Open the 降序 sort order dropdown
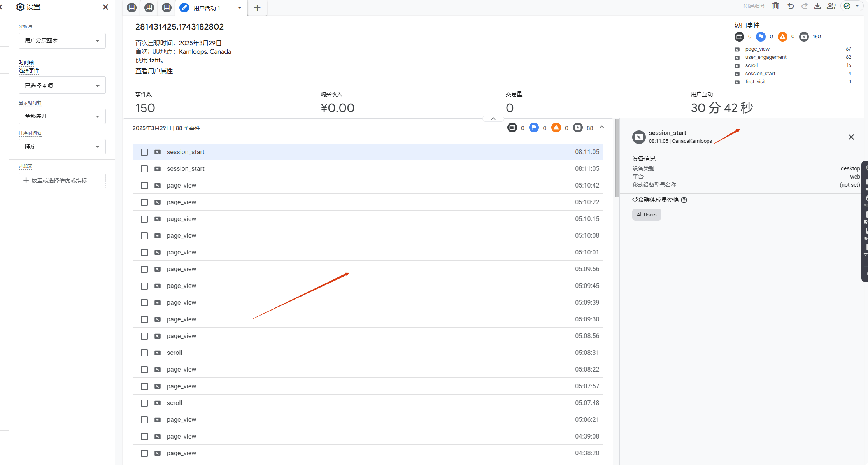Viewport: 868px width, 465px height. [x=62, y=147]
